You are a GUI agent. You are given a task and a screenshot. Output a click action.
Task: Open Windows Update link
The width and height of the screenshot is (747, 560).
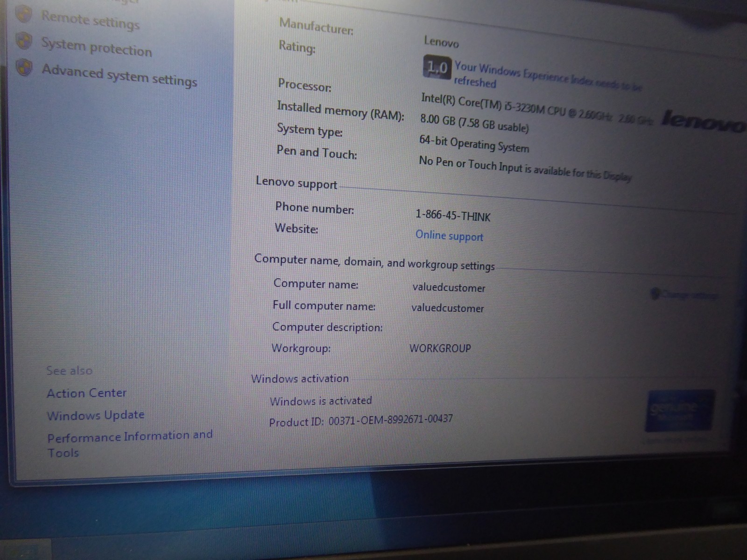(95, 415)
